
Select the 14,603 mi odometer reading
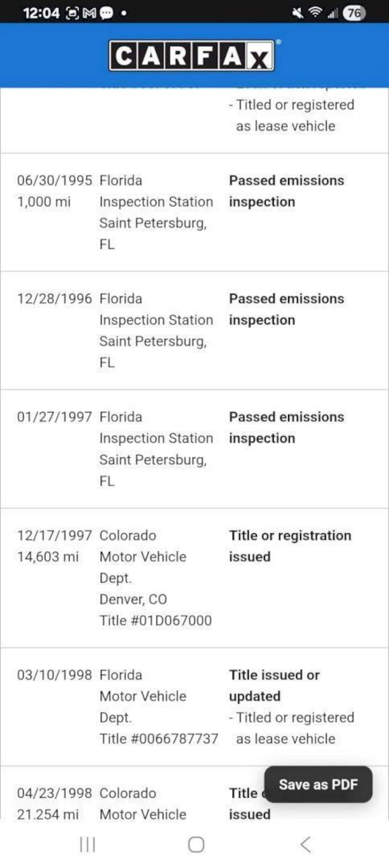(48, 557)
